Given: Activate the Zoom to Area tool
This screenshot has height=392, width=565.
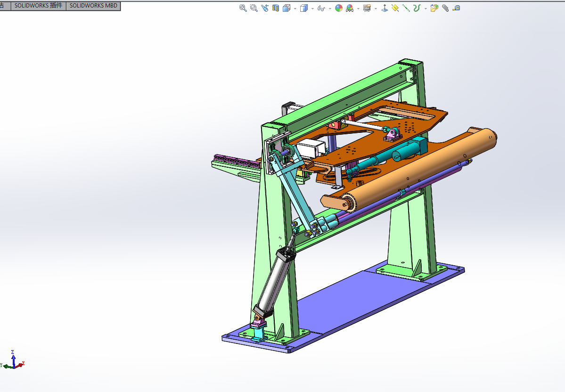Looking at the screenshot, I should tap(254, 8).
